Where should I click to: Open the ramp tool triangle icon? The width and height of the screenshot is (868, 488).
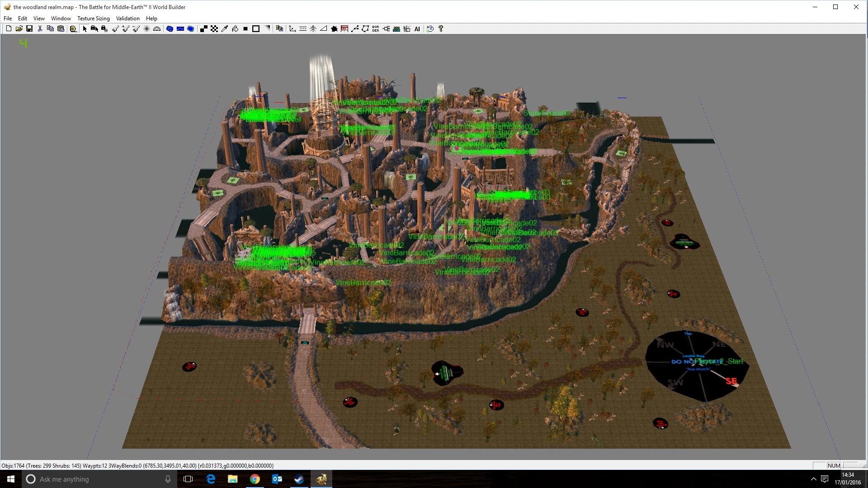[x=324, y=28]
